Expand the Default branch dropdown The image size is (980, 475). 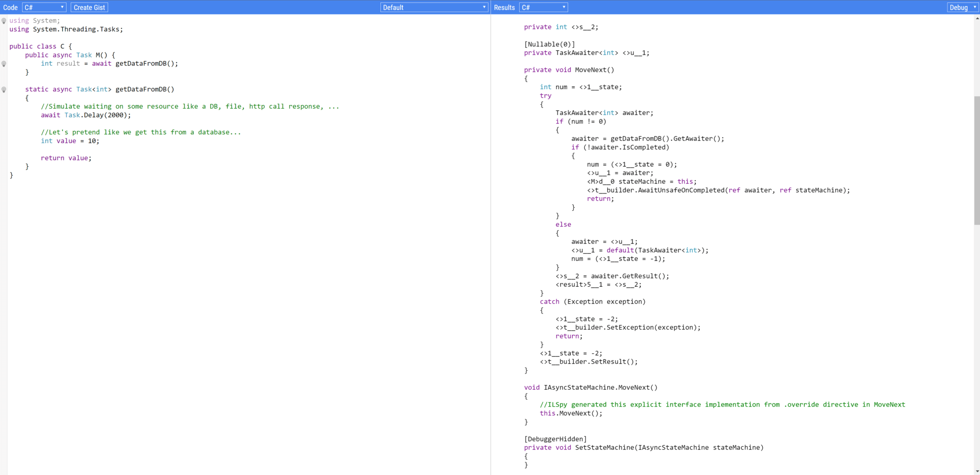click(434, 7)
